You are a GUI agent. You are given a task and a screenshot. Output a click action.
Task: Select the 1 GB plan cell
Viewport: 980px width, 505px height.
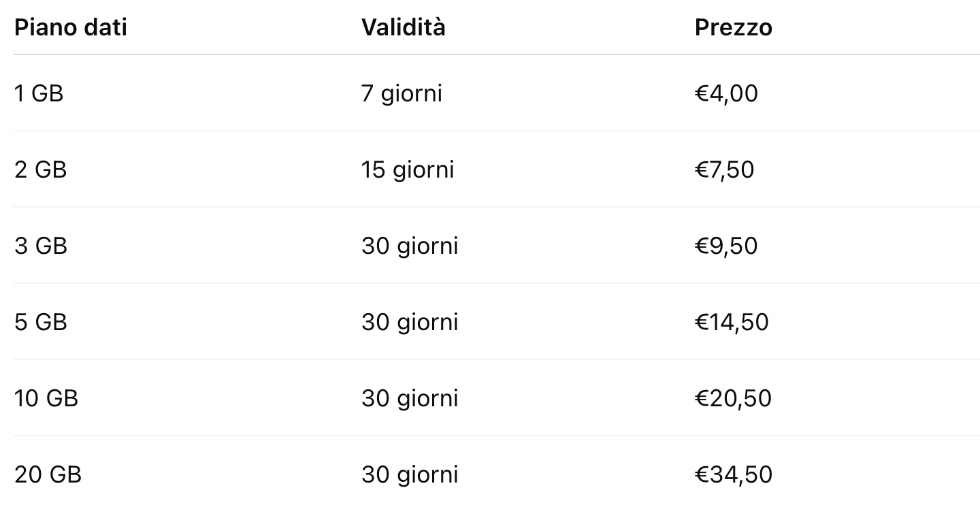39,93
